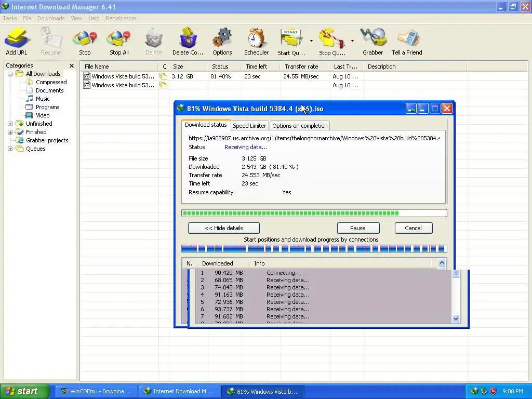Image resolution: width=532 pixels, height=399 pixels.
Task: Open the Scheduler from the toolbar
Action: (256, 42)
